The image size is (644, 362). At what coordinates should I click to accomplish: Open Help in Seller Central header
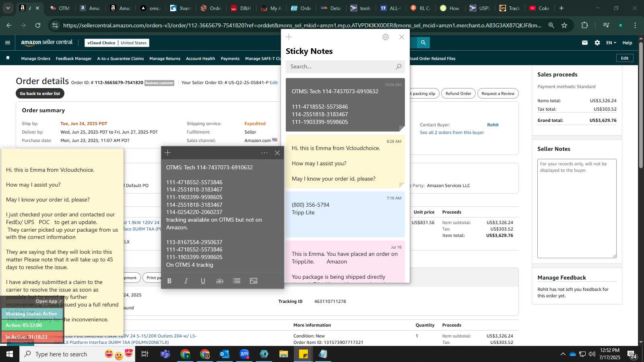pos(627,43)
